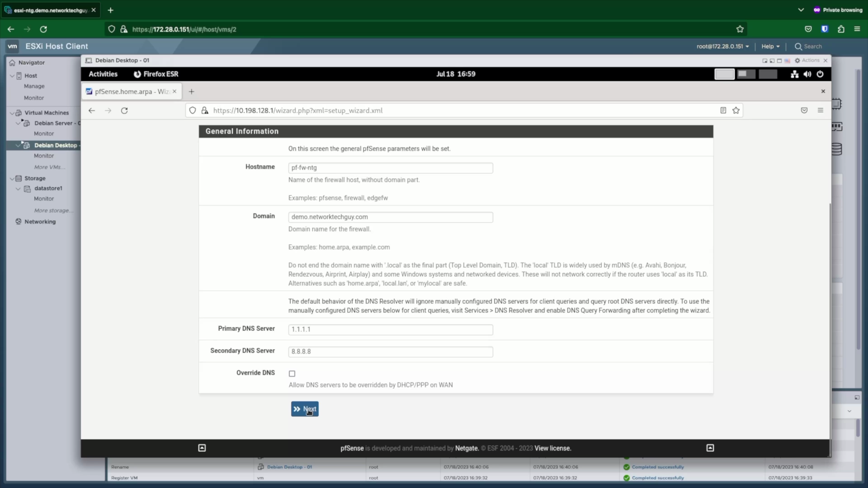Bookmark the ESXi host page

pos(740,29)
